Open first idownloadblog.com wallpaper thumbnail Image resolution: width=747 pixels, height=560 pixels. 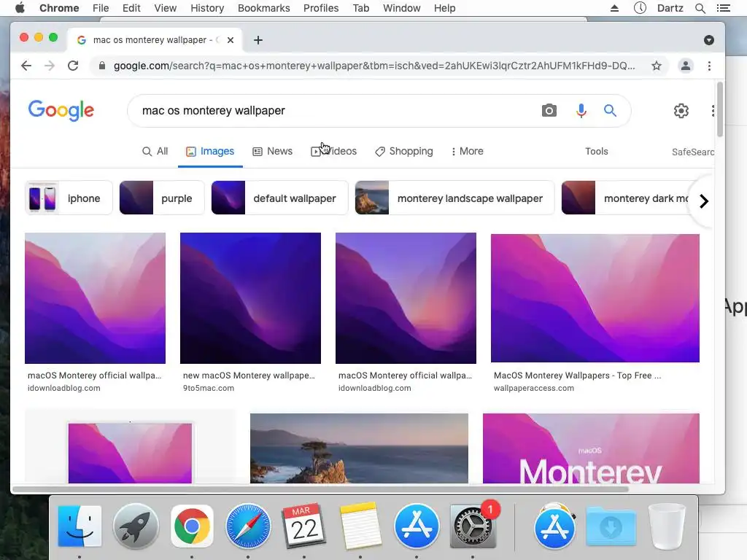96,298
